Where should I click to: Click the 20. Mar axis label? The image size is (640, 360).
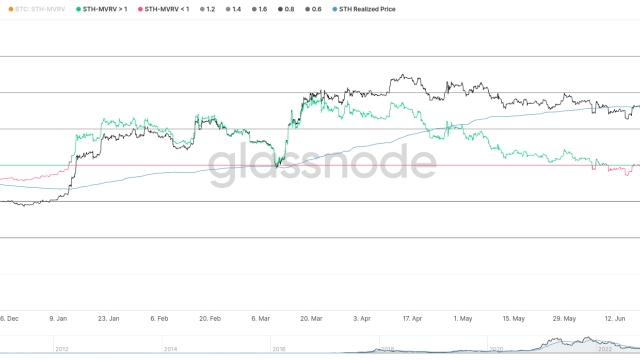tap(311, 318)
